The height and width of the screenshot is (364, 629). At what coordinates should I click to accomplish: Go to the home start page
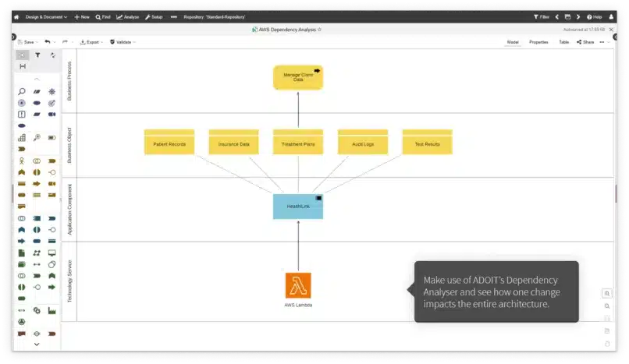[x=16, y=17]
